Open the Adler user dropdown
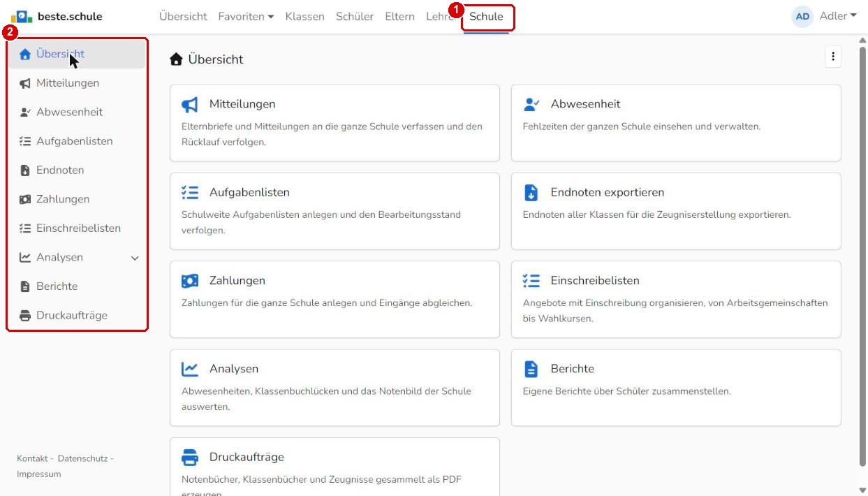 tap(838, 16)
